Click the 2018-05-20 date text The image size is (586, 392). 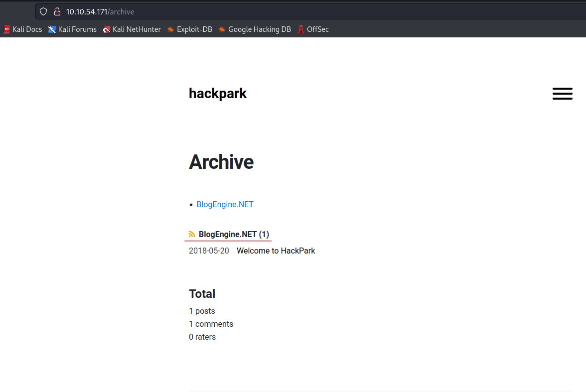209,251
